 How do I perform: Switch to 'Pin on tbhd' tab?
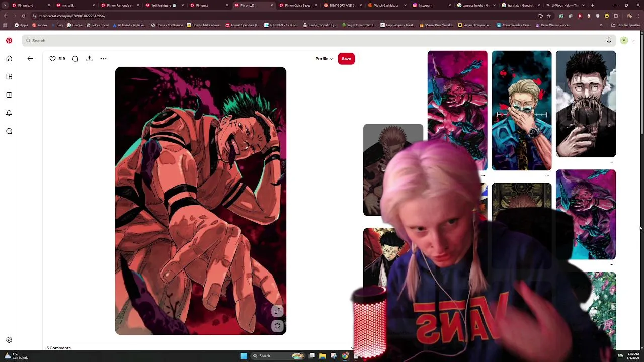coord(30,5)
